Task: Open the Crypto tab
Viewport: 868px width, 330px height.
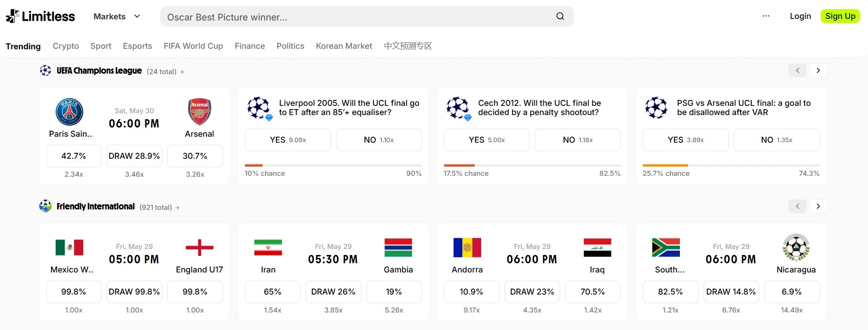Action: (66, 46)
